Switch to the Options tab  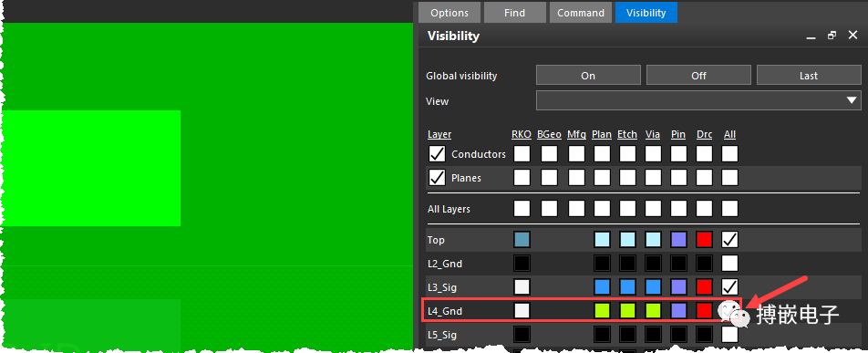[449, 13]
